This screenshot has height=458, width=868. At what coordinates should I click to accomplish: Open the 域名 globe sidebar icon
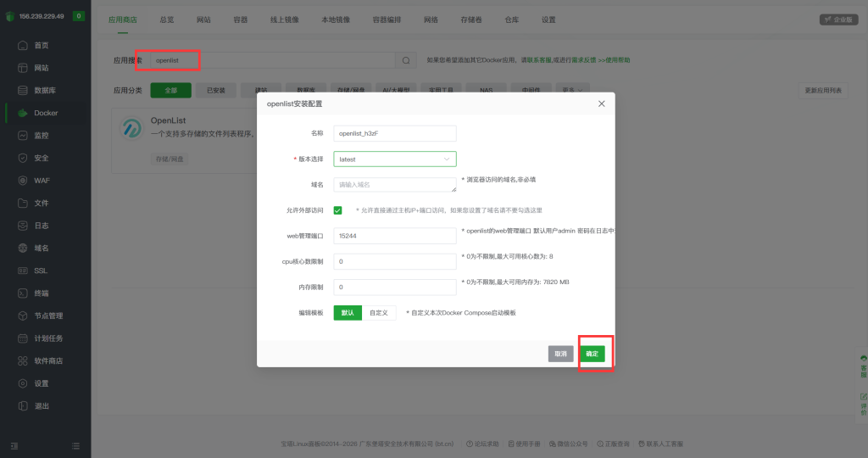(x=23, y=249)
